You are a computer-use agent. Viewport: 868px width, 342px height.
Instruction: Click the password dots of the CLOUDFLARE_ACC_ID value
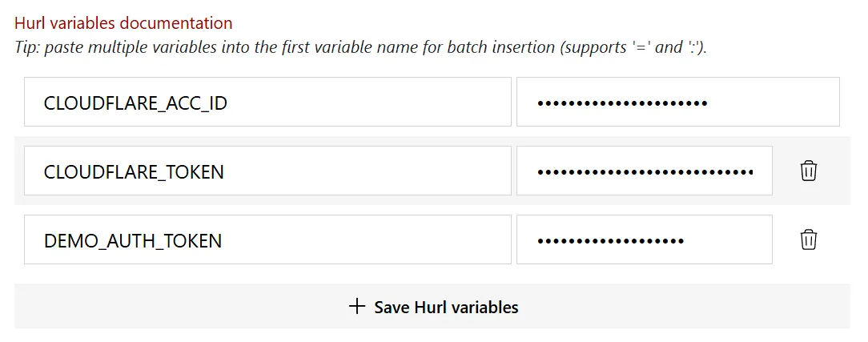622,103
